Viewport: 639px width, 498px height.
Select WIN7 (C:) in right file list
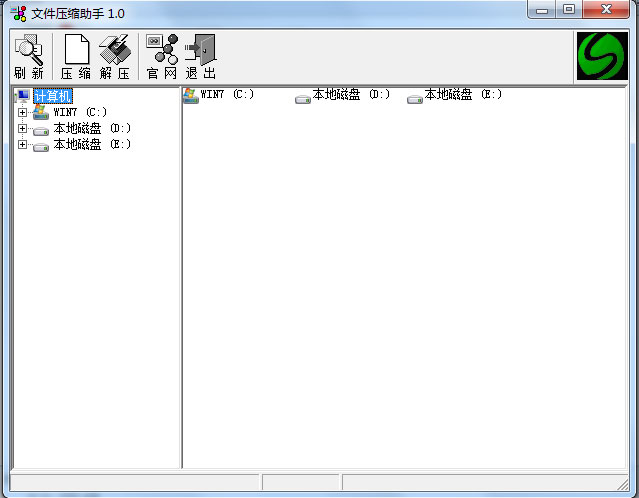point(227,95)
